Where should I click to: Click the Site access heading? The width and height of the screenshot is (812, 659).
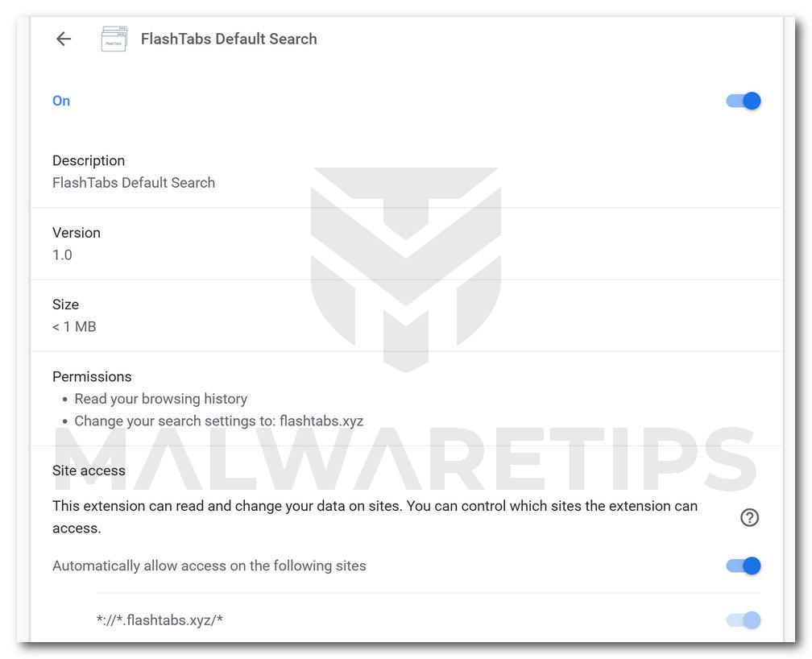pyautogui.click(x=89, y=470)
